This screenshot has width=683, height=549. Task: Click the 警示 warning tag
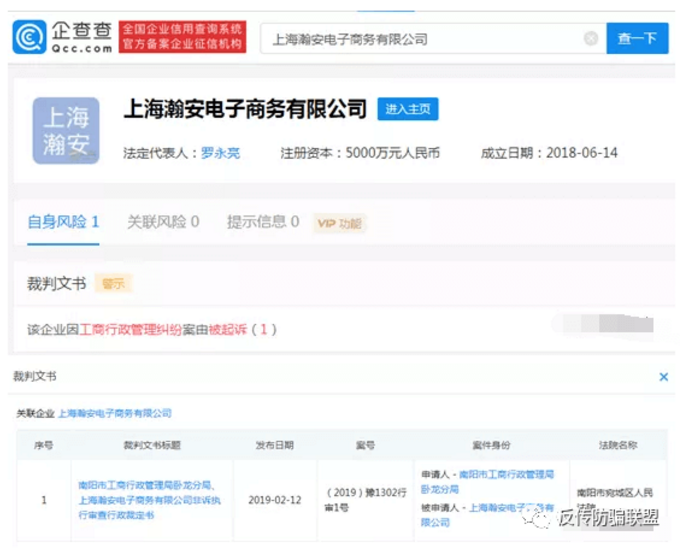tap(113, 284)
